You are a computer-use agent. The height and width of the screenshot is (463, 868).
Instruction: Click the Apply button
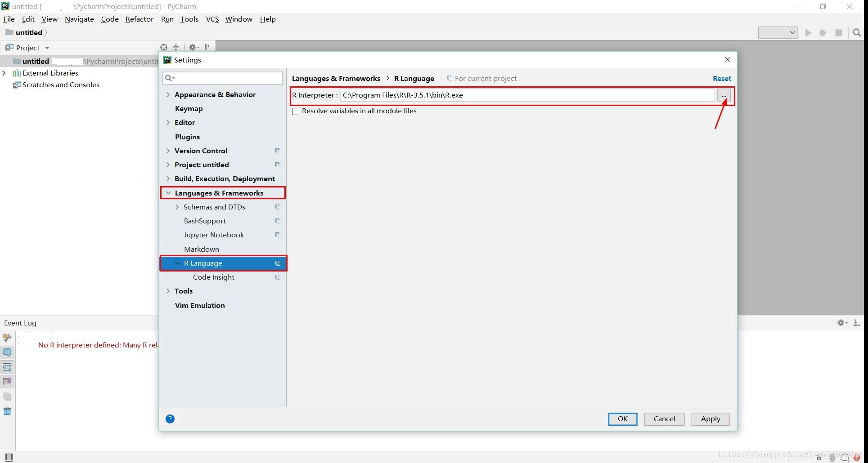[711, 419]
